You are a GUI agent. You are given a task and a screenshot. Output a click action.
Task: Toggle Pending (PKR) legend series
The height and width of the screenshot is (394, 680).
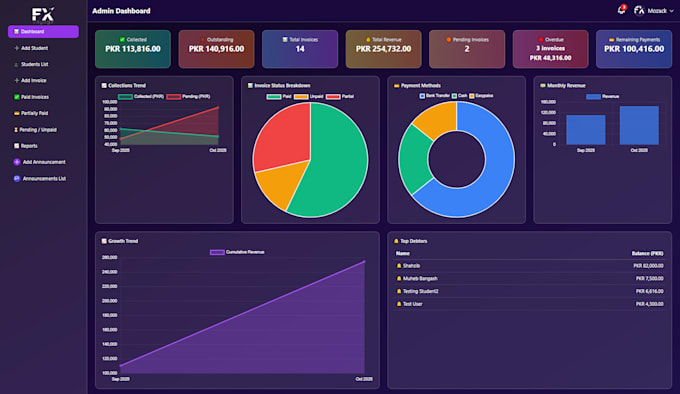(188, 97)
